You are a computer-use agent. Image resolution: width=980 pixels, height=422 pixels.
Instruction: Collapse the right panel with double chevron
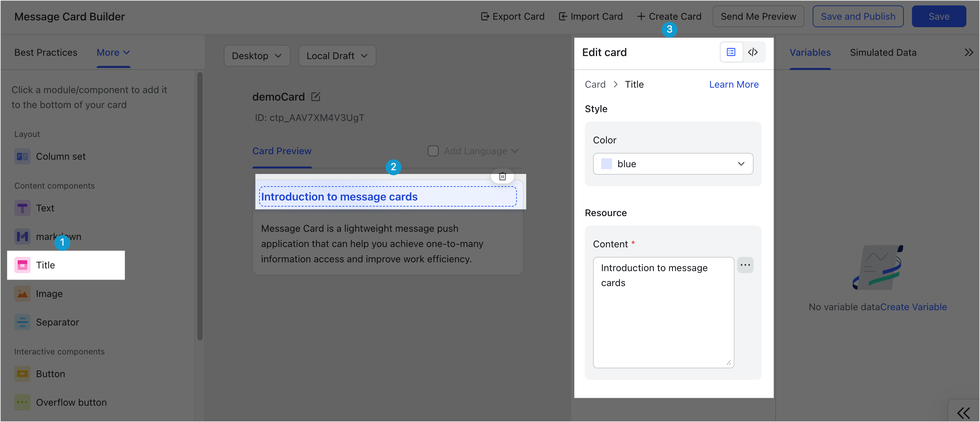[968, 52]
